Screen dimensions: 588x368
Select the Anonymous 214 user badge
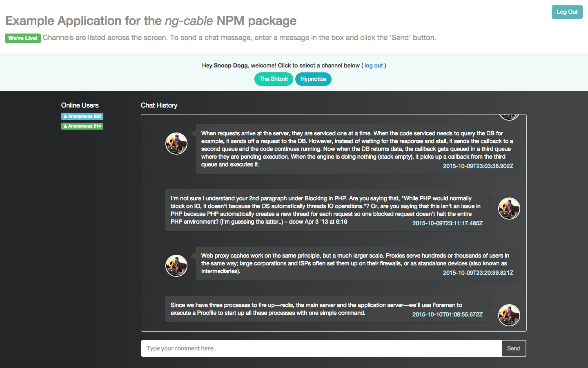click(82, 126)
